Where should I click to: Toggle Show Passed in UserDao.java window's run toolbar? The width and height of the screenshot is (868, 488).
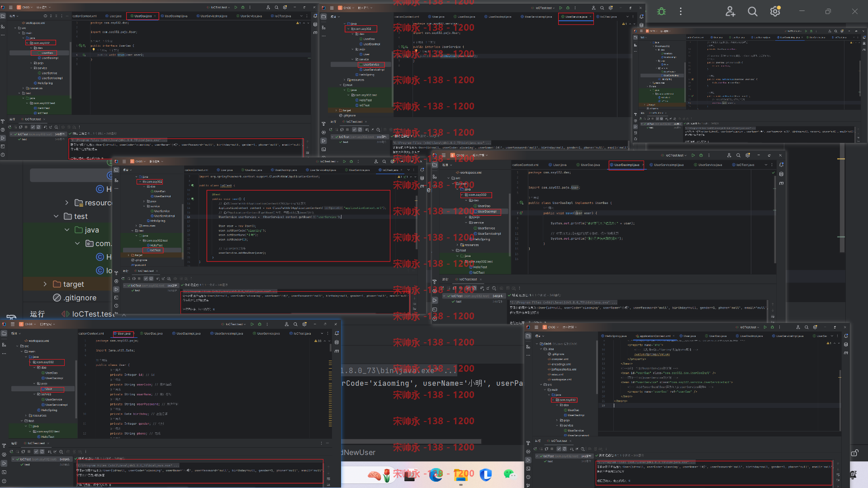pyautogui.click(x=33, y=127)
